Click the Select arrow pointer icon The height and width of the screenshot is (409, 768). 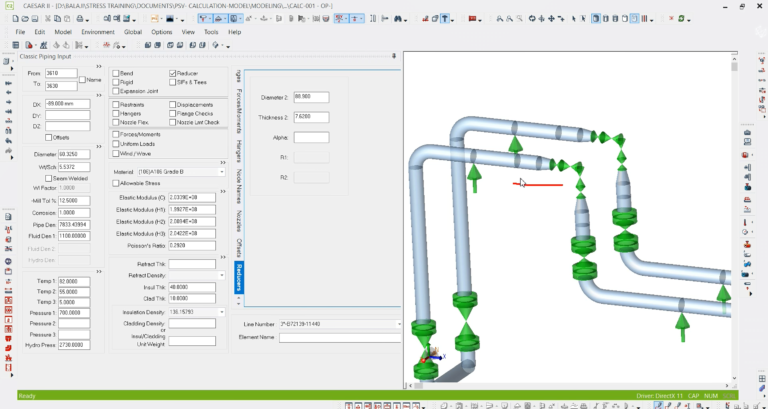click(574, 19)
